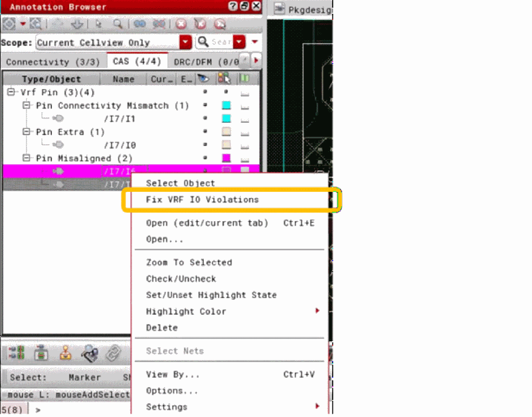This screenshot has width=532, height=417.
Task: Open the Settings submenu at the bottom of the context menu
Action: pos(230,406)
